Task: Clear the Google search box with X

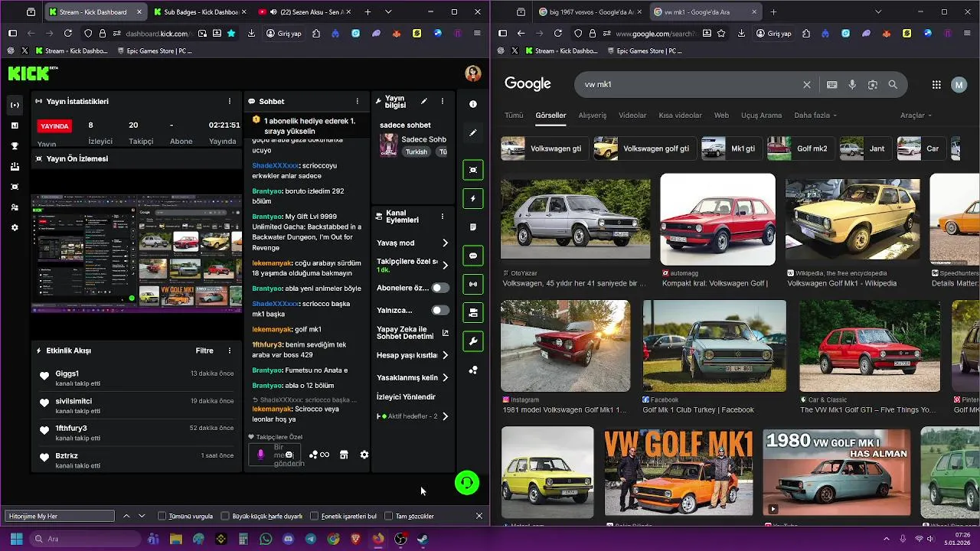Action: (x=806, y=85)
